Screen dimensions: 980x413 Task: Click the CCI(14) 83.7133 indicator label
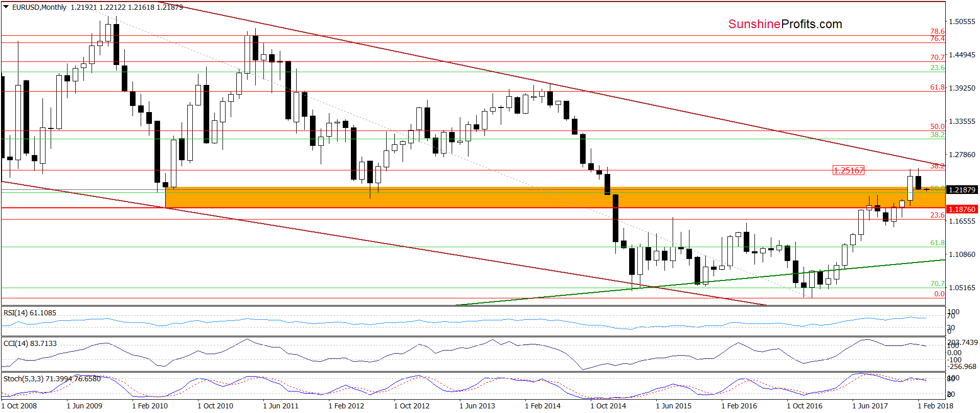pyautogui.click(x=30, y=343)
